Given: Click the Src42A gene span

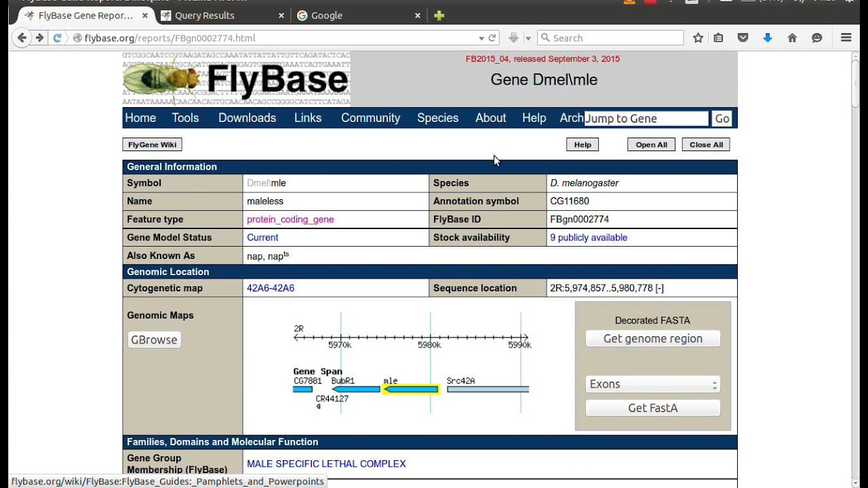Looking at the screenshot, I should pyautogui.click(x=488, y=389).
